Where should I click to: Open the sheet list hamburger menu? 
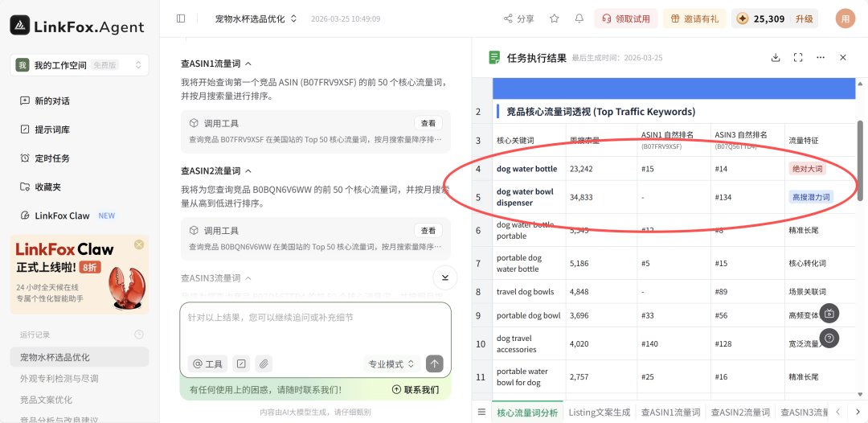click(x=481, y=413)
